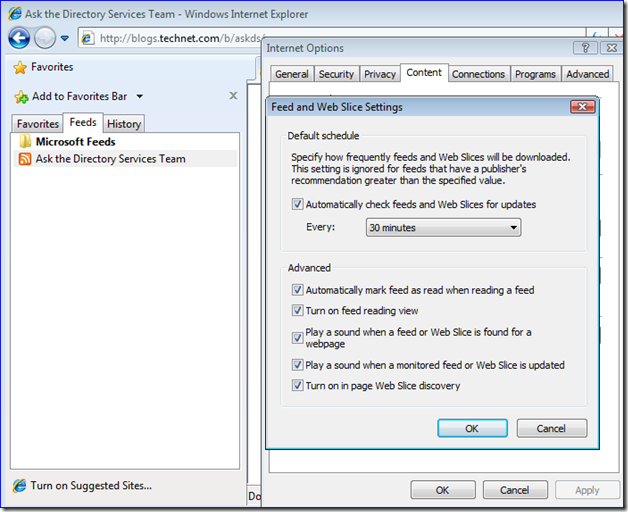628x512 pixels.
Task: Click Turn on Suggested Sites link
Action: 91,486
